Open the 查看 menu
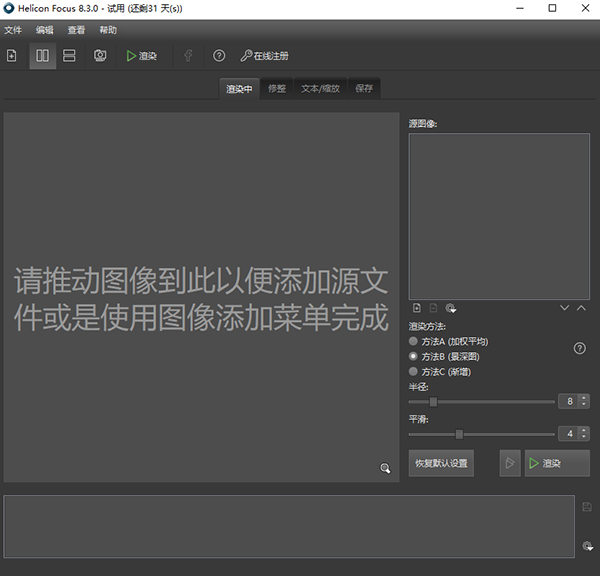 (x=76, y=30)
